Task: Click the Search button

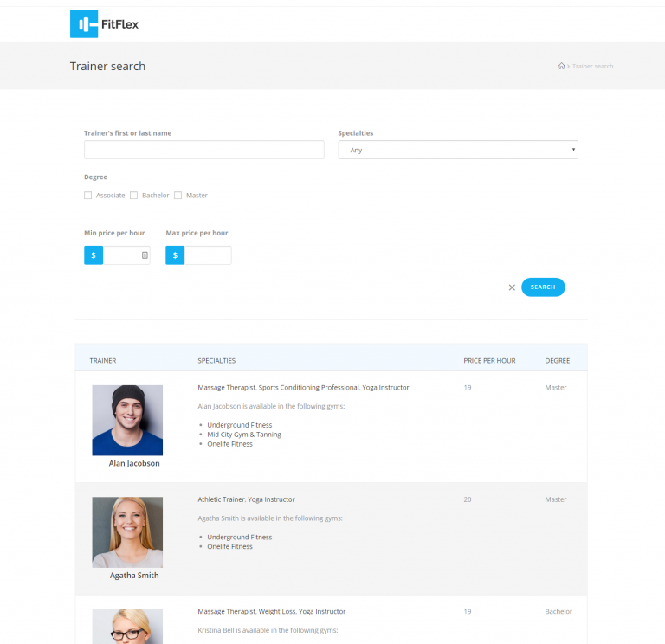Action: [x=543, y=287]
